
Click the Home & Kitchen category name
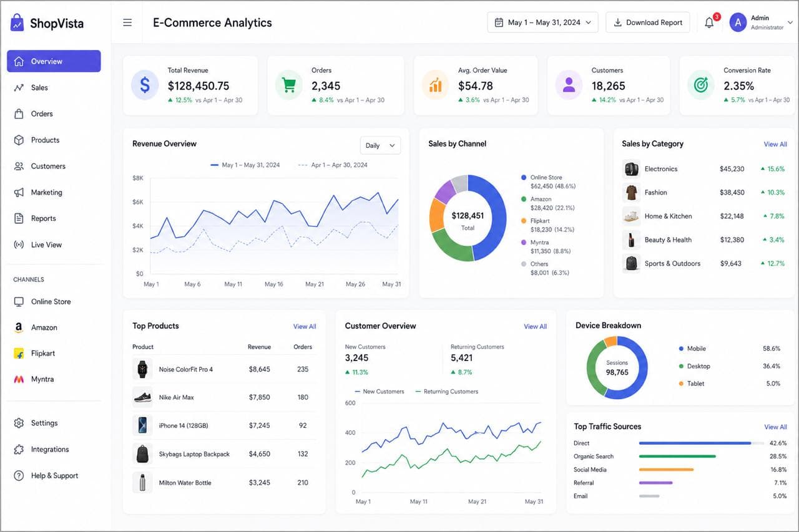click(668, 216)
